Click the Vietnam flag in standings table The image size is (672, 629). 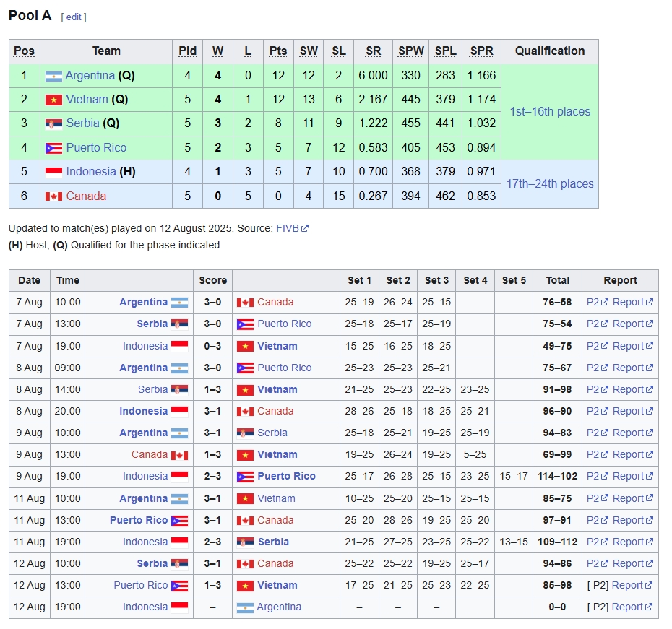click(53, 100)
